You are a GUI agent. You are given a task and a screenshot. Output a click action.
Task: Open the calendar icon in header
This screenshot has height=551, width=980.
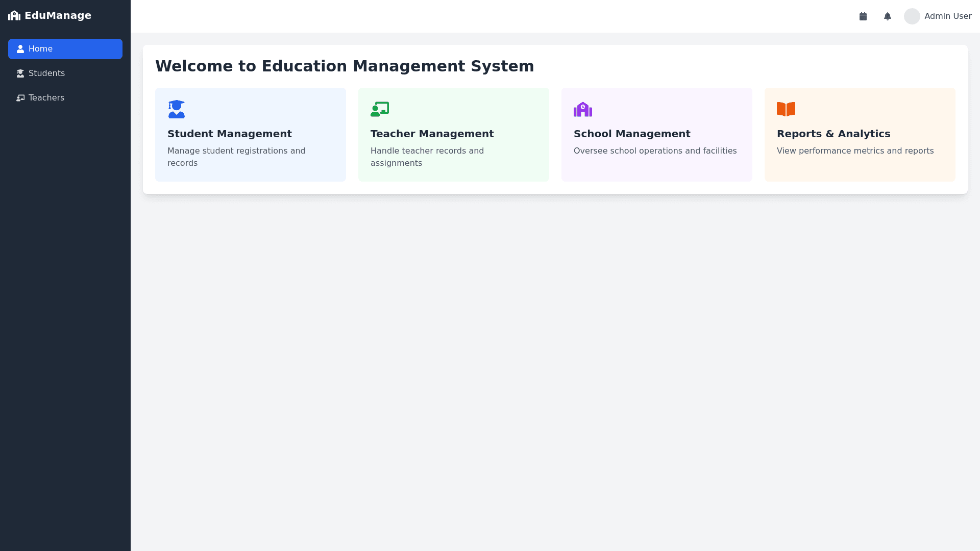coord(863,16)
